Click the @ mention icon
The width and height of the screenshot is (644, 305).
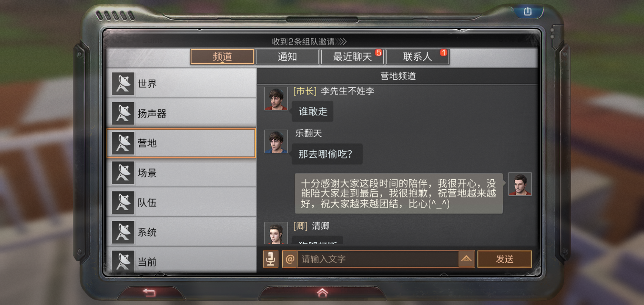coord(289,259)
